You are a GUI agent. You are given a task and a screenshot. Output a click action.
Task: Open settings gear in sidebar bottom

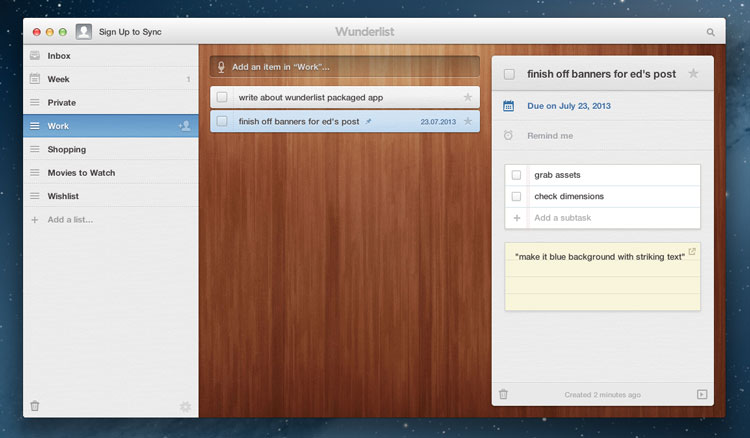tap(185, 406)
